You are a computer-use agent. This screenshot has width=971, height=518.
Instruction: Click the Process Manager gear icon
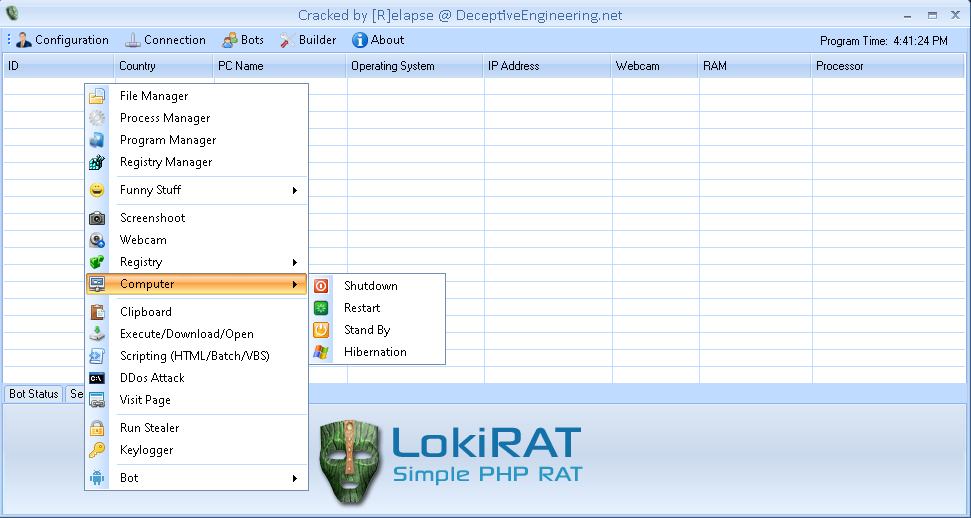[x=97, y=118]
